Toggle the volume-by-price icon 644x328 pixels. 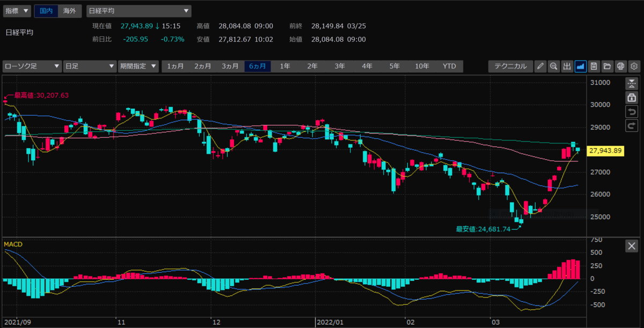coord(567,66)
